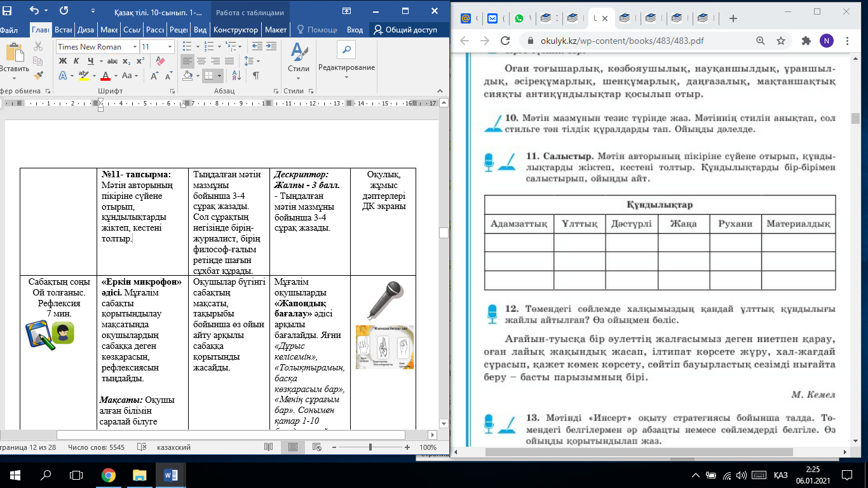Copy the selection using the ribbon Copy icon
The image size is (868, 488).
pyautogui.click(x=38, y=61)
